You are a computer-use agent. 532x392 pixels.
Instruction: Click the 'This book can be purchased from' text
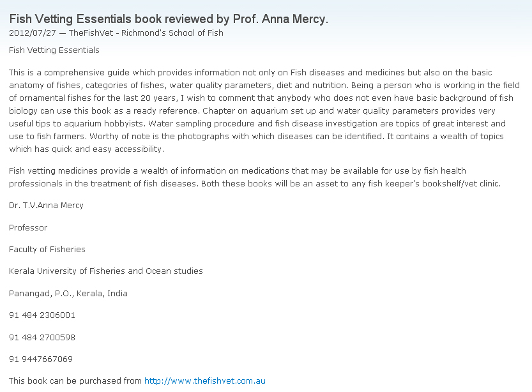(75, 381)
